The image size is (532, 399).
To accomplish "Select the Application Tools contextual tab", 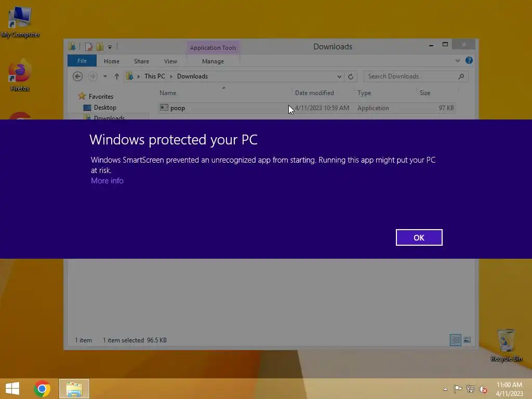I will [213, 48].
